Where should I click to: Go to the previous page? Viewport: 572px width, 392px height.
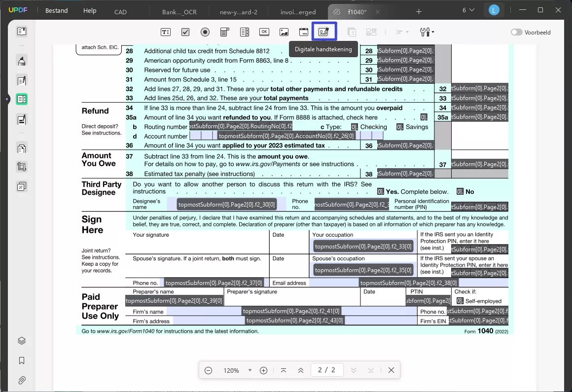point(301,370)
